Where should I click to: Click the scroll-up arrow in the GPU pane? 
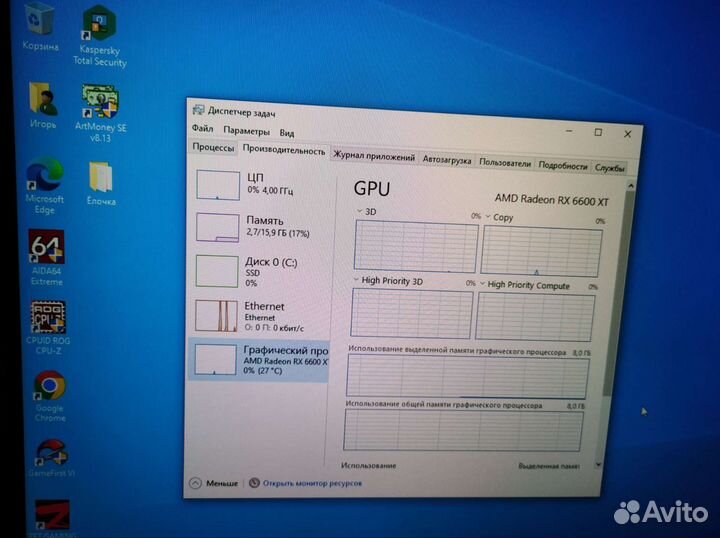630,185
